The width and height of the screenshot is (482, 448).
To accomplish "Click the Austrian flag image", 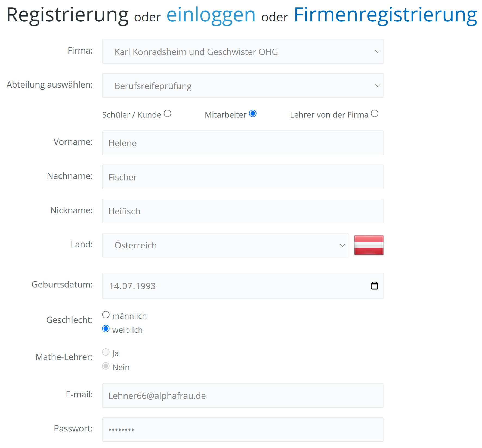I will [369, 245].
